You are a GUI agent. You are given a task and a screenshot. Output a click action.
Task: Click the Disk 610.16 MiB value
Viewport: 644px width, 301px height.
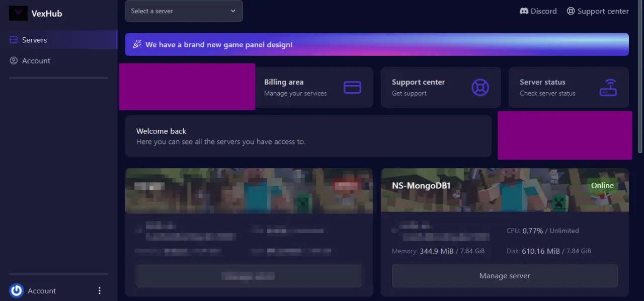tap(541, 251)
